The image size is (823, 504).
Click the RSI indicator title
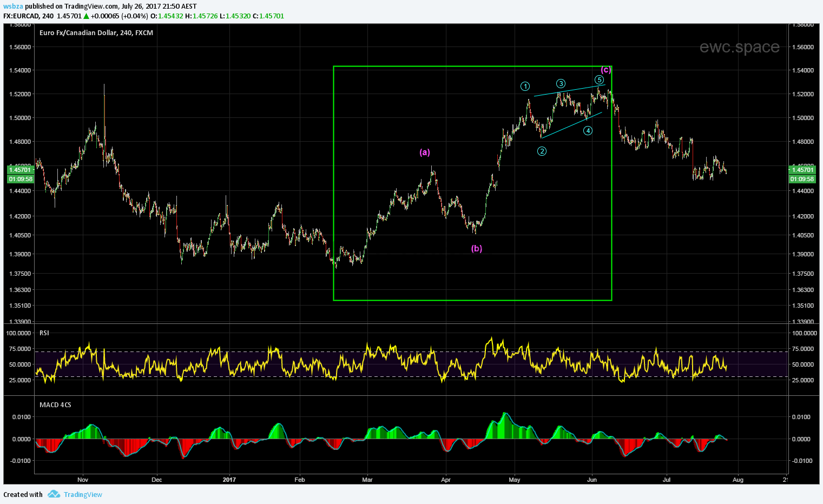point(44,333)
